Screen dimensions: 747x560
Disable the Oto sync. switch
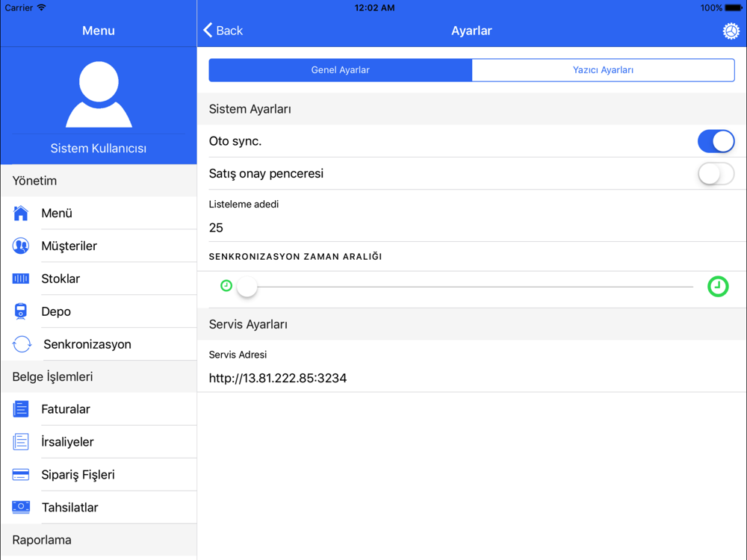[x=715, y=141]
